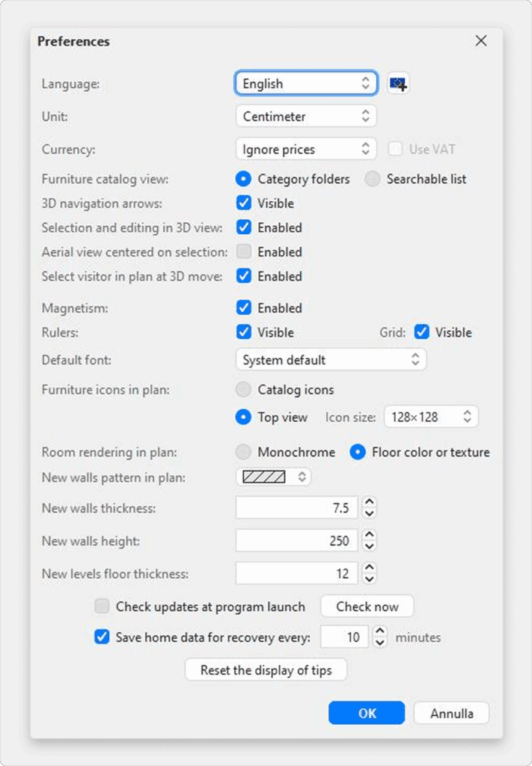Open the Icon size dropdown

tap(430, 417)
